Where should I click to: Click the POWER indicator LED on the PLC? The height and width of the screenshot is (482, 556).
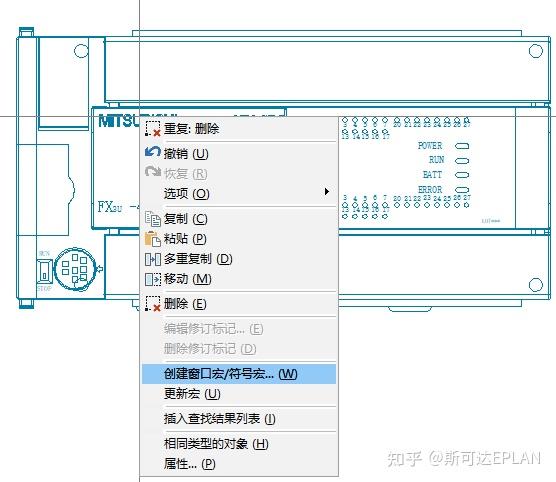coord(462,146)
